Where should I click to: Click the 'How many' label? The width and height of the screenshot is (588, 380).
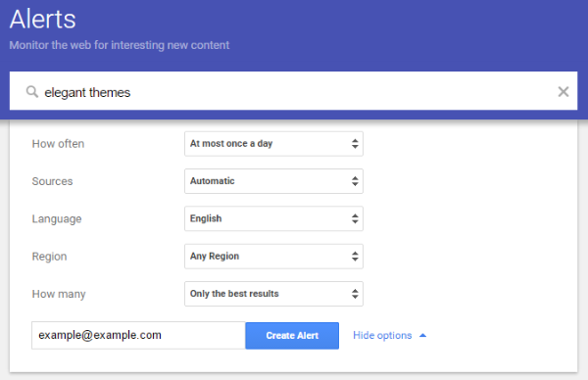coord(59,294)
